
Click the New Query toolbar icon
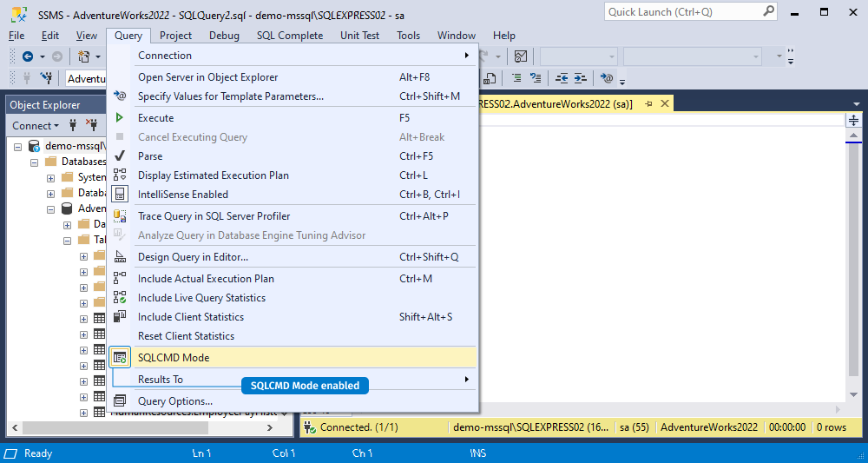(84, 56)
